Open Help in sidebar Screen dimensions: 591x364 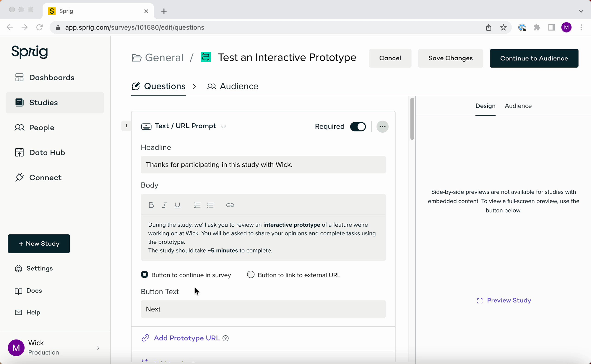click(x=27, y=312)
